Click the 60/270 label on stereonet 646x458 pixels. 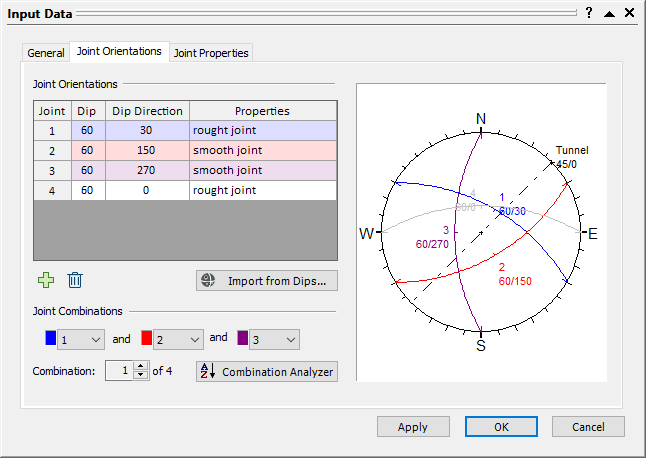tap(432, 244)
